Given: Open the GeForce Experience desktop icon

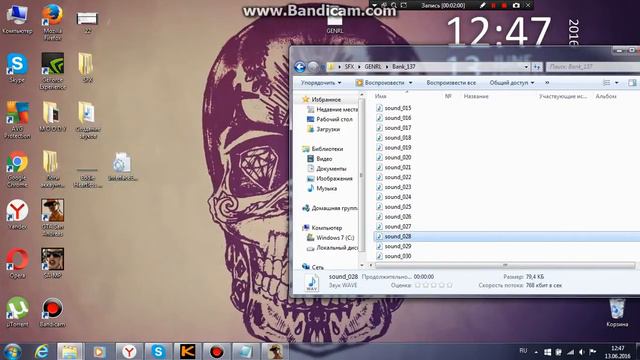Looking at the screenshot, I should [52, 71].
